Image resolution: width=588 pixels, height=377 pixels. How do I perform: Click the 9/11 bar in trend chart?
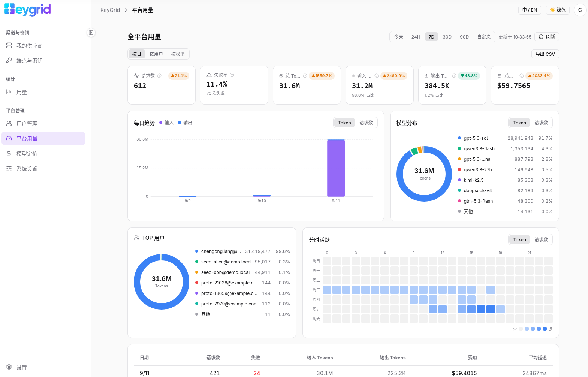336,168
